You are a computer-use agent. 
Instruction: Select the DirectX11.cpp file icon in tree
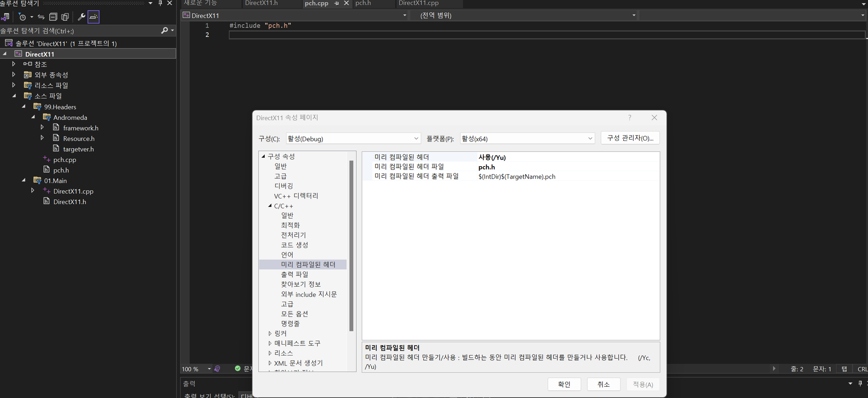coord(46,191)
